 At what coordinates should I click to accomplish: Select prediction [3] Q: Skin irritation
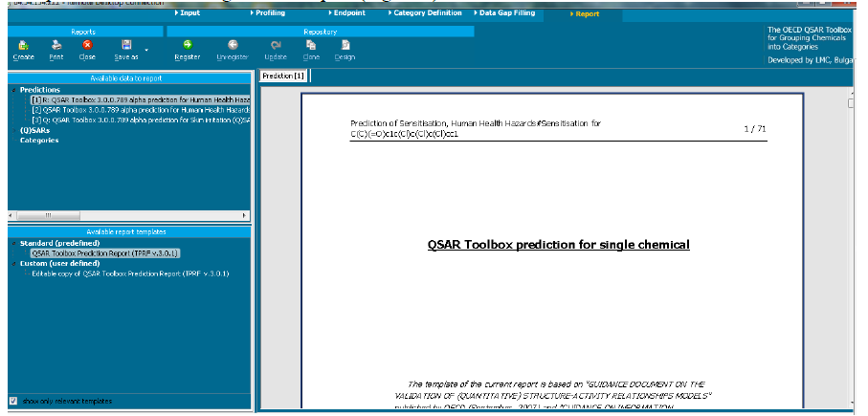pyautogui.click(x=141, y=120)
